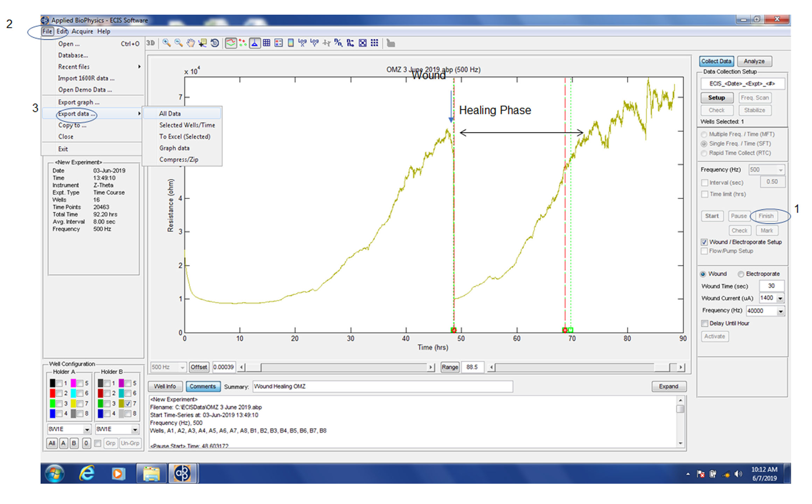Open the Holder B 8W1E array dropdown
This screenshot has width=812, height=504.
(x=117, y=429)
